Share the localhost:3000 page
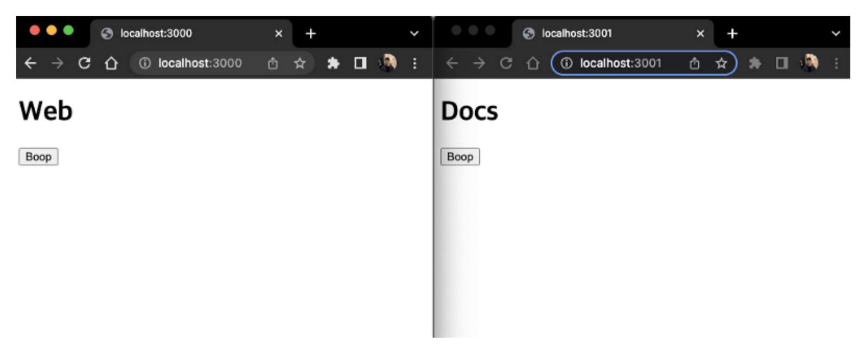 (273, 63)
